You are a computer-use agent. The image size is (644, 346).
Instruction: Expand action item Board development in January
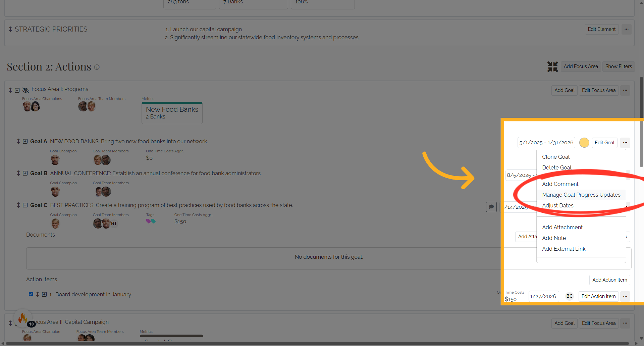tap(44, 294)
